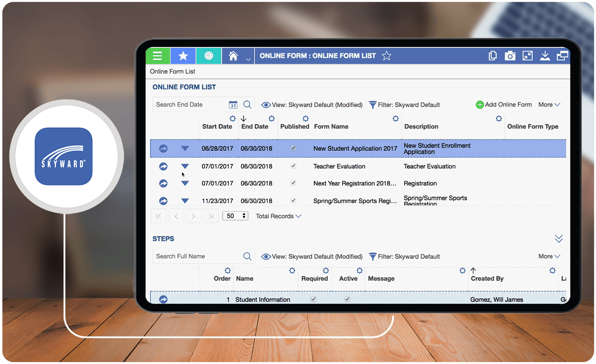Click the star favorites icon in the toolbar
596x364 pixels.
point(183,56)
